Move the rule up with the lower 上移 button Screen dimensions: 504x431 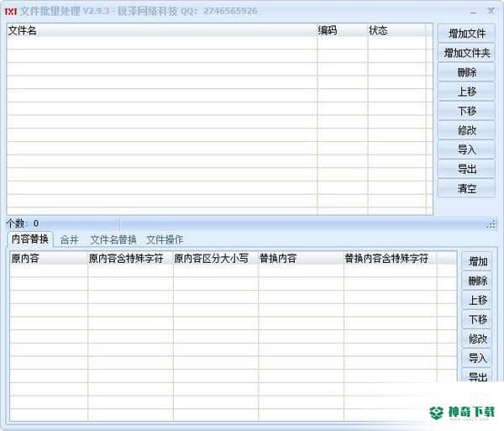click(x=477, y=300)
